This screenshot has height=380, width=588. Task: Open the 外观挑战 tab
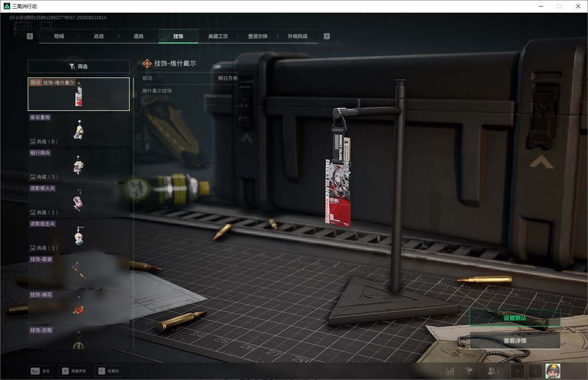298,36
